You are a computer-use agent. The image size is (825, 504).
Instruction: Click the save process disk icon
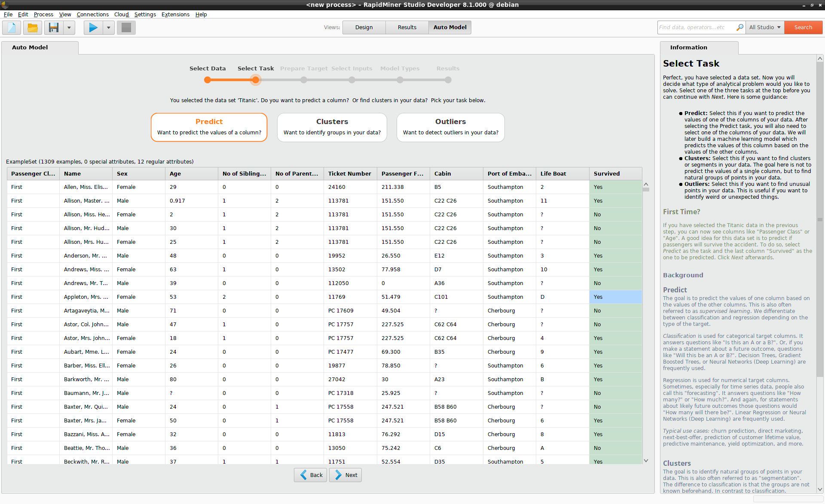tap(53, 27)
